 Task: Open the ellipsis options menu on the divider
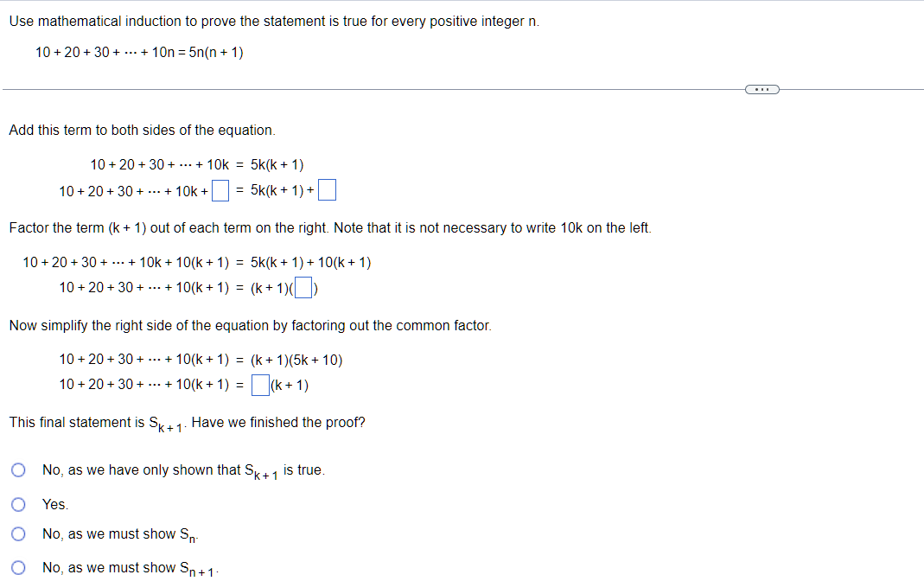coord(762,88)
